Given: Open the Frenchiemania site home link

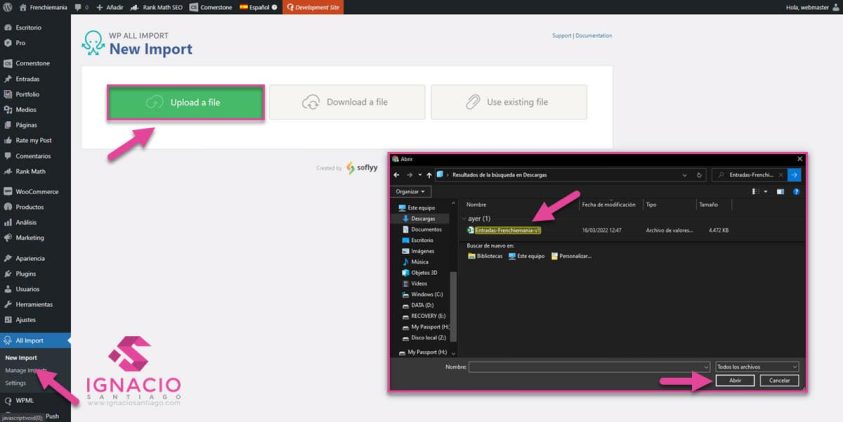Looking at the screenshot, I should pyautogui.click(x=45, y=8).
